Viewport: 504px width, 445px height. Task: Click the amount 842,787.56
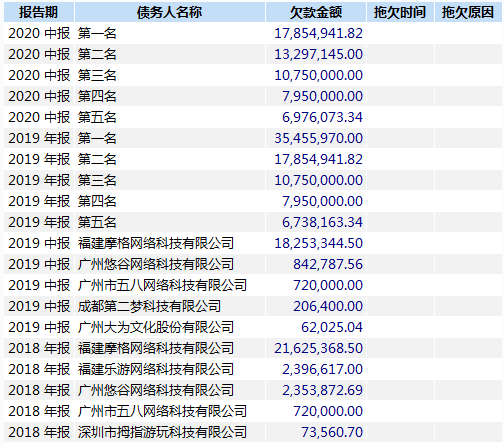point(328,264)
